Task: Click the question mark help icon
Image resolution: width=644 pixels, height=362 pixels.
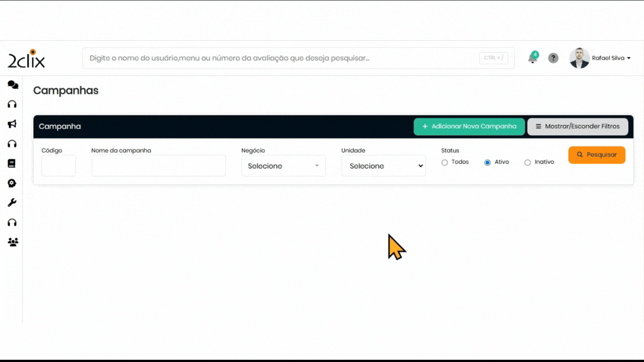Action: point(553,58)
